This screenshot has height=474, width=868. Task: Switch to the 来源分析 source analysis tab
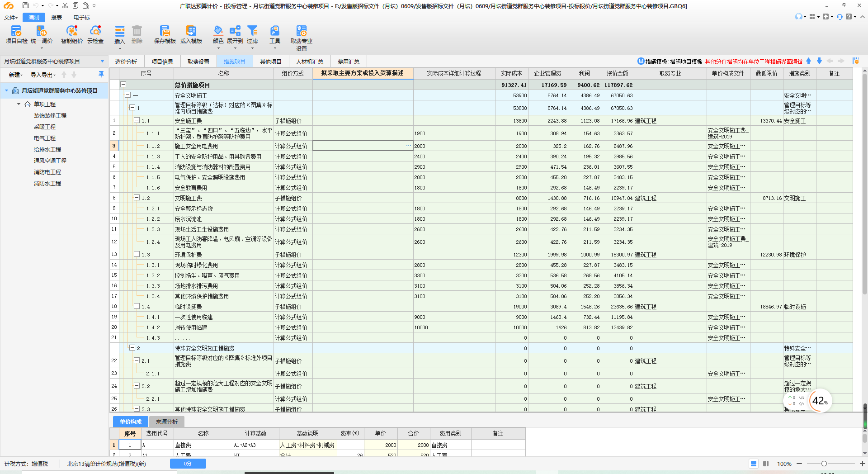(x=167, y=422)
